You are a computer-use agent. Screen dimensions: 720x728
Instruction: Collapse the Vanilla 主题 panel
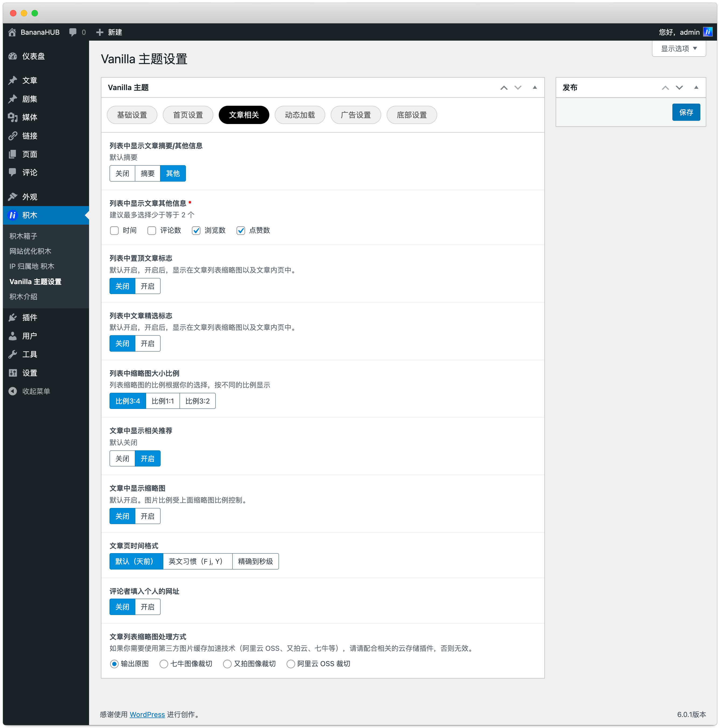535,87
